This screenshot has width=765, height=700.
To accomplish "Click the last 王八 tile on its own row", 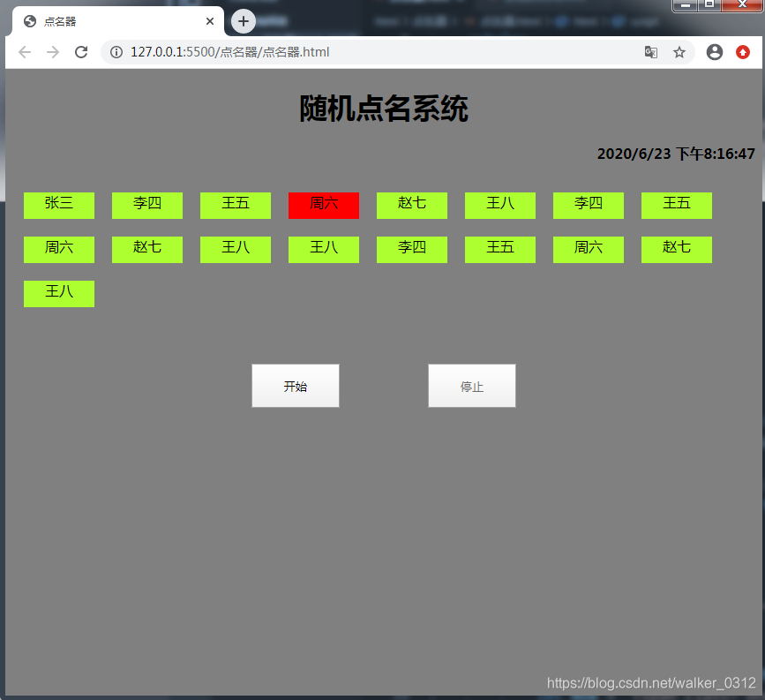I will click(x=58, y=293).
